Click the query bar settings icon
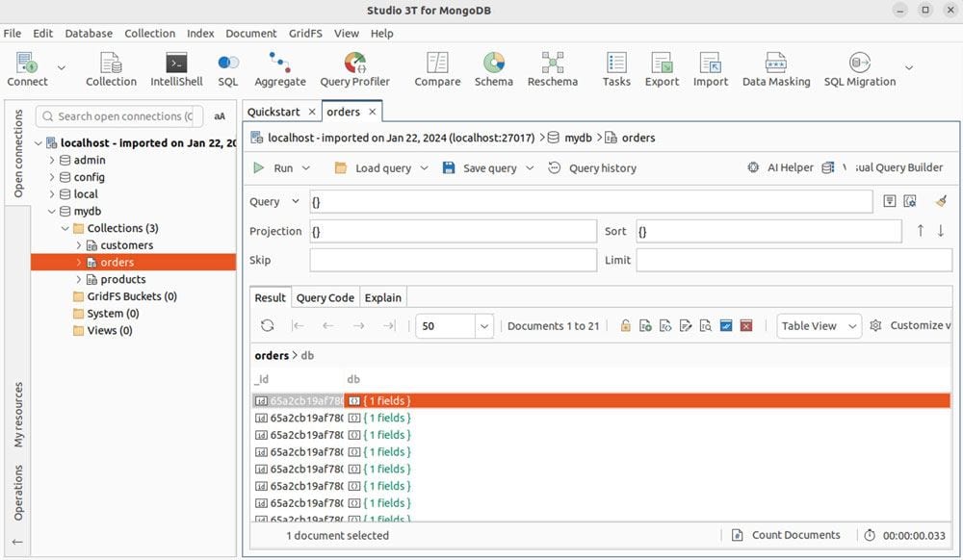963x560 pixels. tap(910, 201)
